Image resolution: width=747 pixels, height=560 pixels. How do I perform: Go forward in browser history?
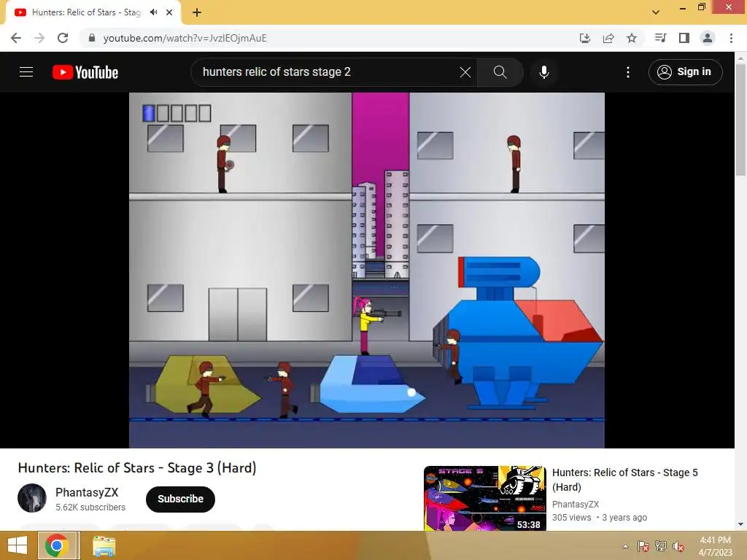[39, 38]
